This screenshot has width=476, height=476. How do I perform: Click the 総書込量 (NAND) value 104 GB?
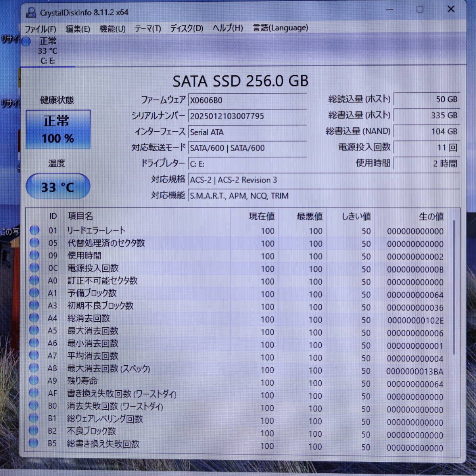point(426,131)
